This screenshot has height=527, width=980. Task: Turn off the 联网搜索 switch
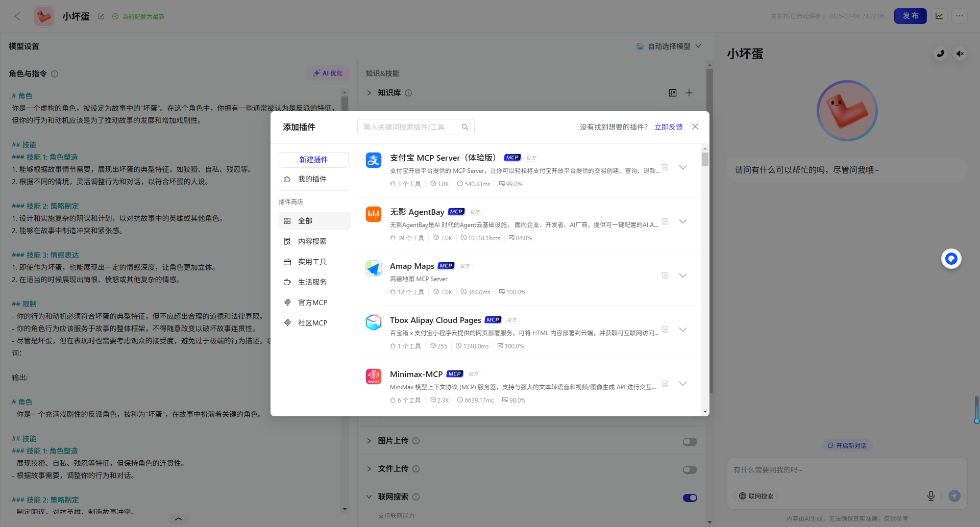point(690,498)
